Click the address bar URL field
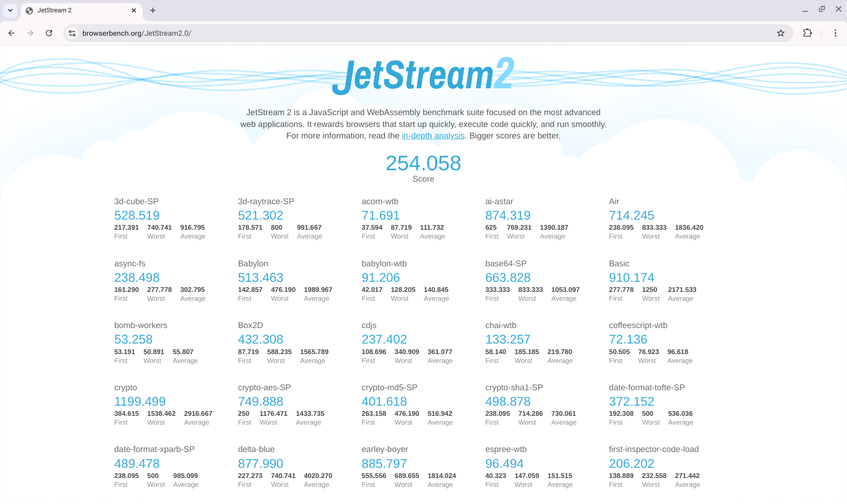The image size is (847, 504). (397, 33)
